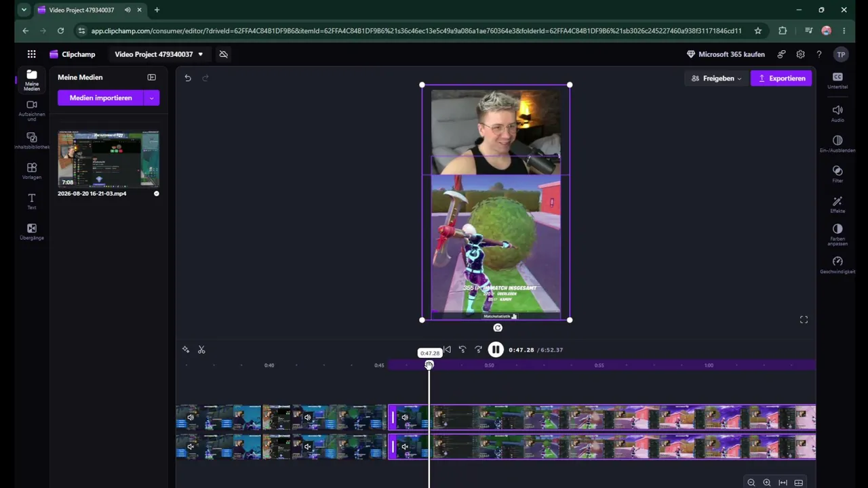Mute the middle upper track clip
Viewport: 868px width, 488px height.
pos(307,418)
